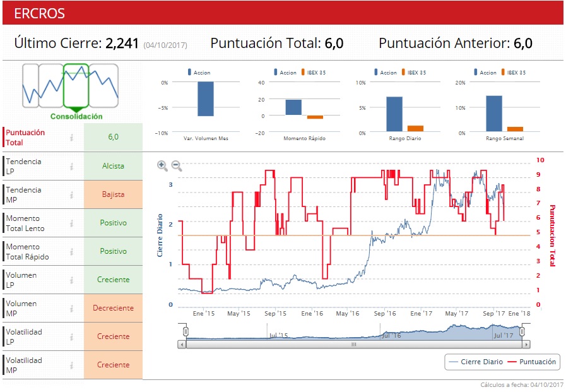Click the Último Cierre value 2,241

(x=122, y=44)
